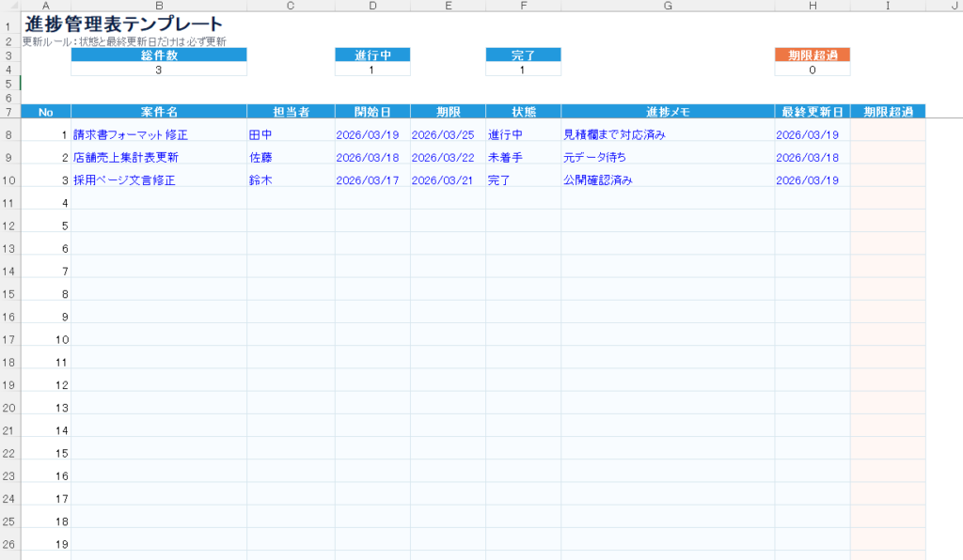Click row header number 10
The width and height of the screenshot is (963, 560).
[8, 180]
